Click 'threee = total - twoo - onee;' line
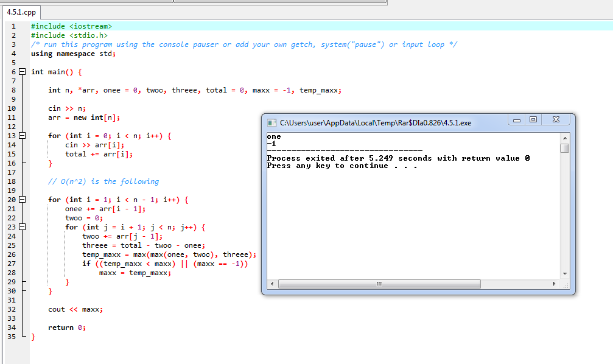The width and height of the screenshot is (613, 364). [x=144, y=245]
